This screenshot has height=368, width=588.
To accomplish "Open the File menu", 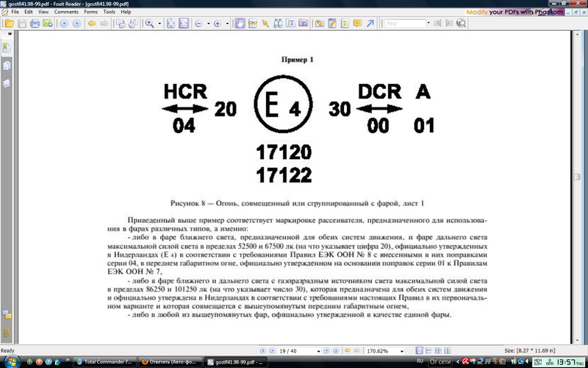I will (x=15, y=12).
